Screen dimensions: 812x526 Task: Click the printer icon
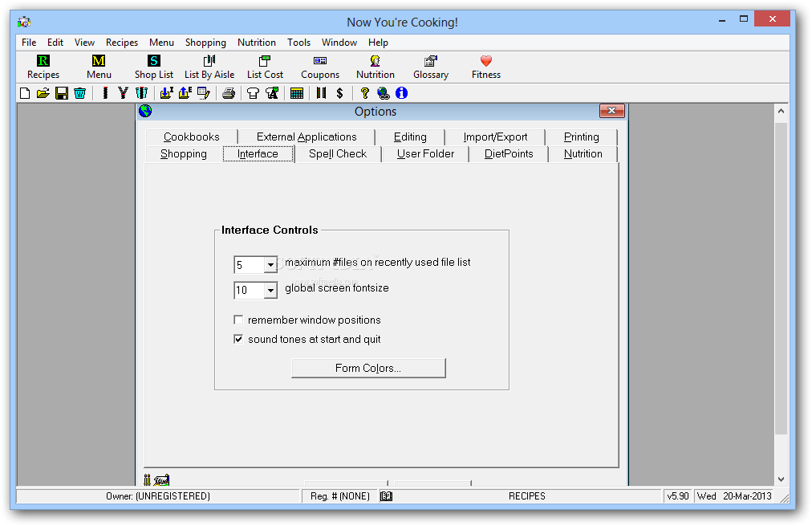229,93
